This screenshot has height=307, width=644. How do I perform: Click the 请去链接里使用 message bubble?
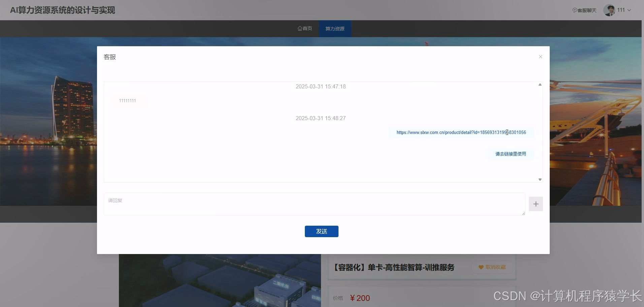click(510, 154)
